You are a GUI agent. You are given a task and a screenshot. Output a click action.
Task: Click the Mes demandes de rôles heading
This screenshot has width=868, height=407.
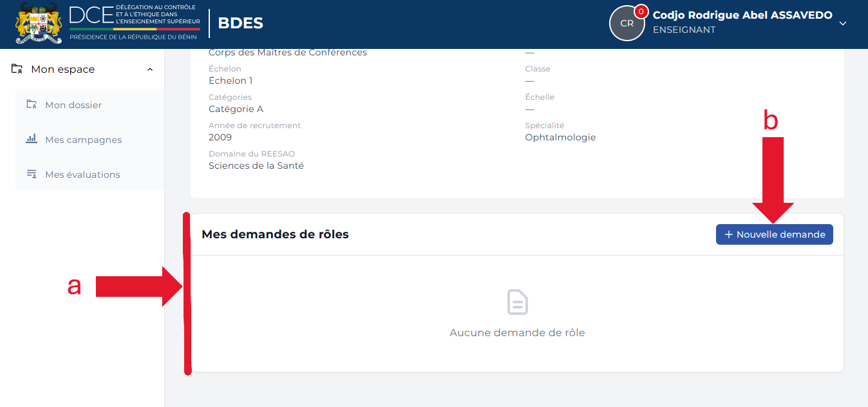275,234
